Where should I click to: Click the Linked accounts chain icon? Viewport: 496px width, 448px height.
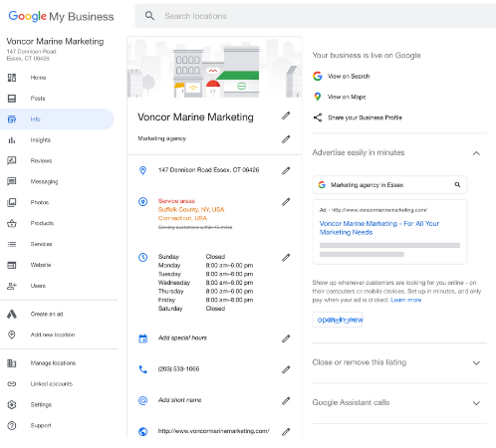pos(12,384)
